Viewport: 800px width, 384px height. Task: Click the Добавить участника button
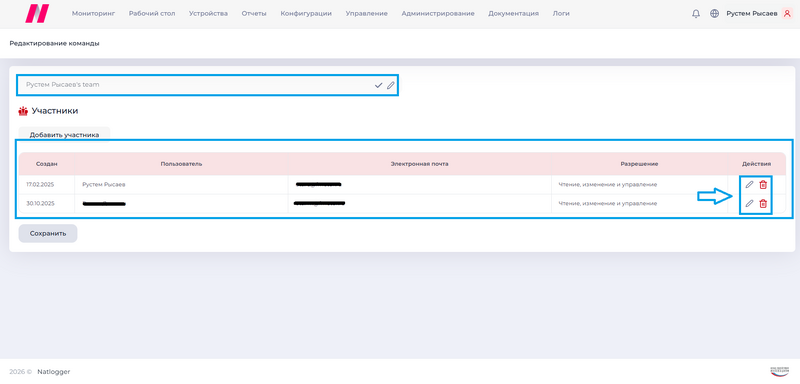[x=64, y=135]
